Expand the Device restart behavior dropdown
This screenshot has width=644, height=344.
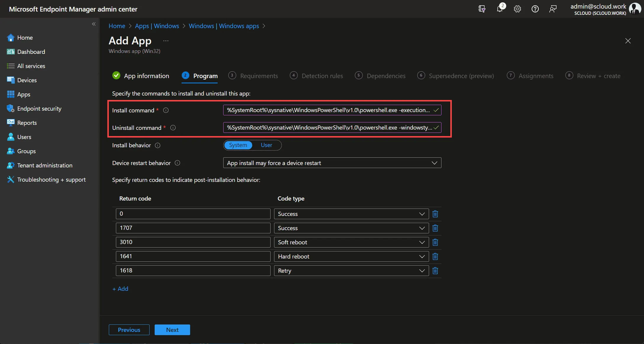pyautogui.click(x=332, y=163)
